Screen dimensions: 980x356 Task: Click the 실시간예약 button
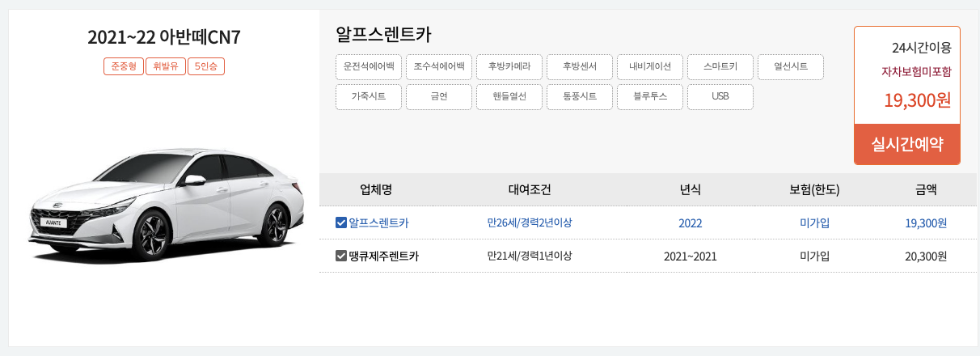(907, 145)
